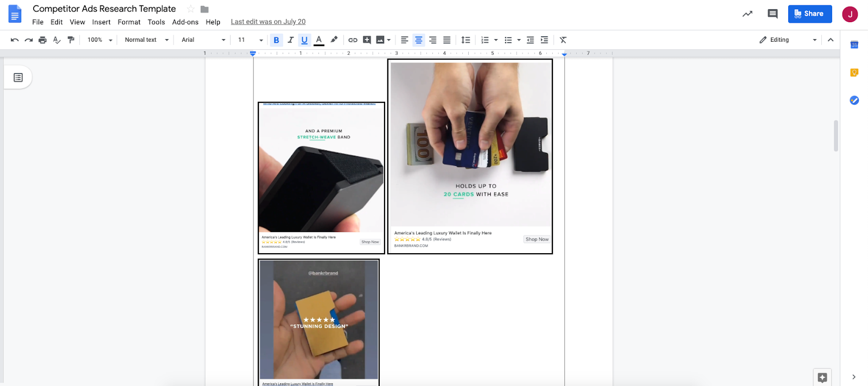Show the document outline

pyautogui.click(x=18, y=78)
